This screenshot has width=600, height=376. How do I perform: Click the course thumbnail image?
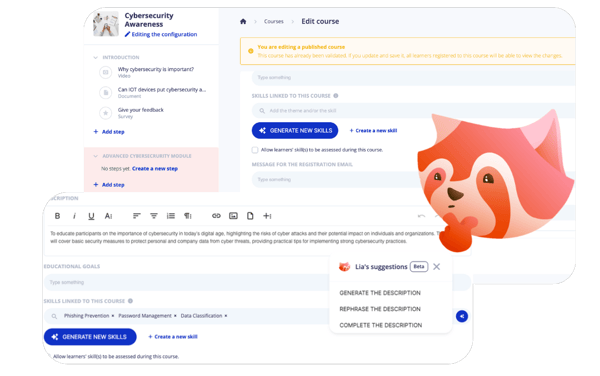pyautogui.click(x=106, y=24)
